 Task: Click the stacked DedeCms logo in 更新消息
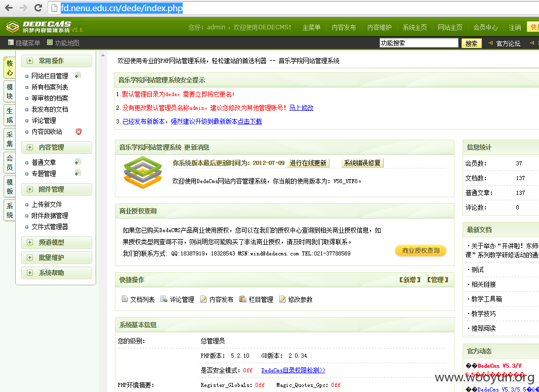pyautogui.click(x=143, y=172)
